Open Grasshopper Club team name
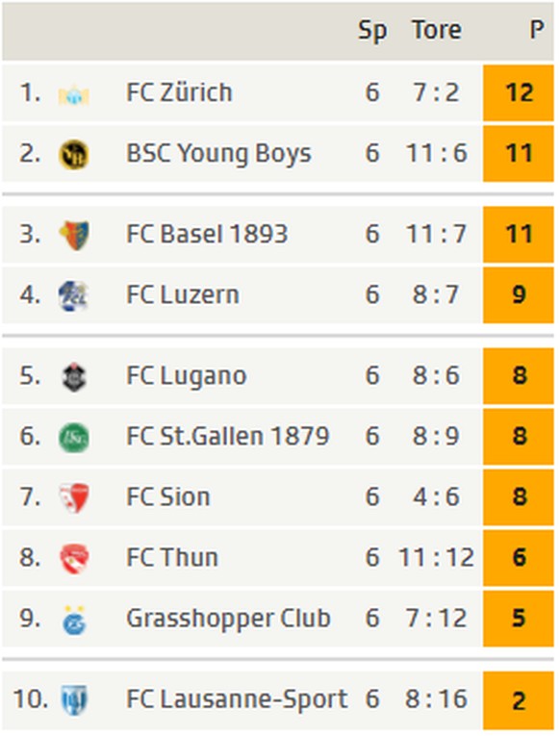560x736 pixels. coord(229,619)
